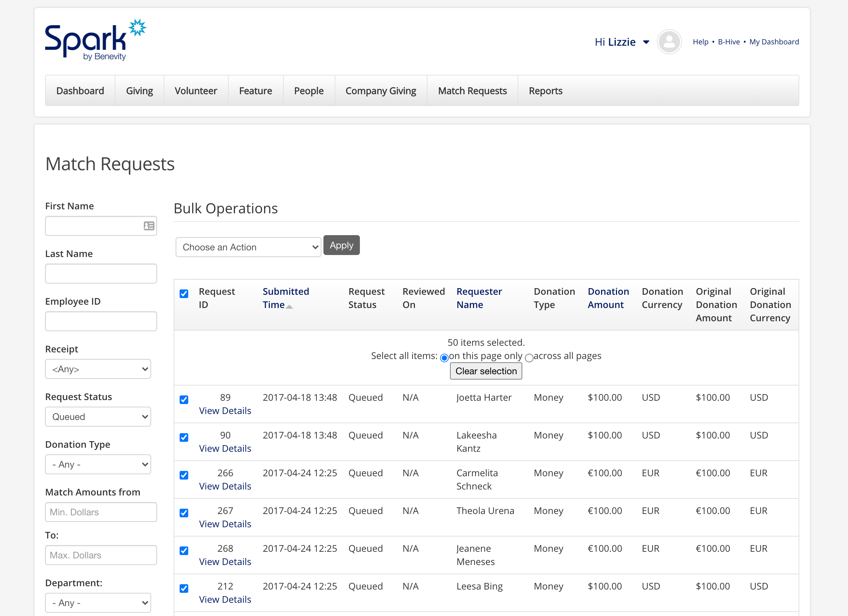Viewport: 848px width, 616px height.
Task: Open the Volunteer tab
Action: pyautogui.click(x=196, y=91)
